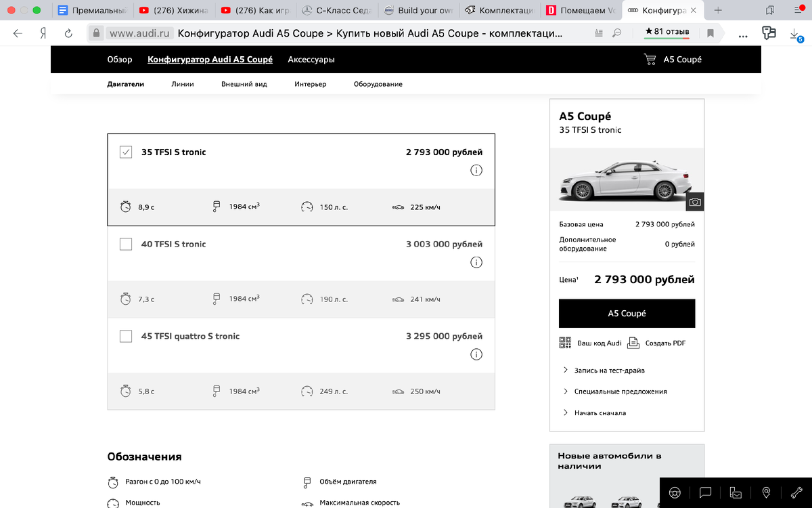
Task: Show info for 45 TFSI quattro S tronic
Action: click(476, 354)
